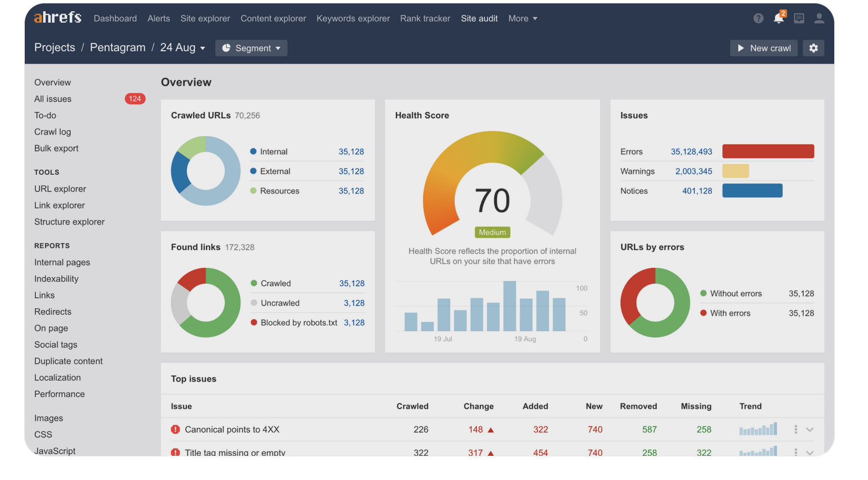
Task: Click Notices count 401,128
Action: (697, 191)
